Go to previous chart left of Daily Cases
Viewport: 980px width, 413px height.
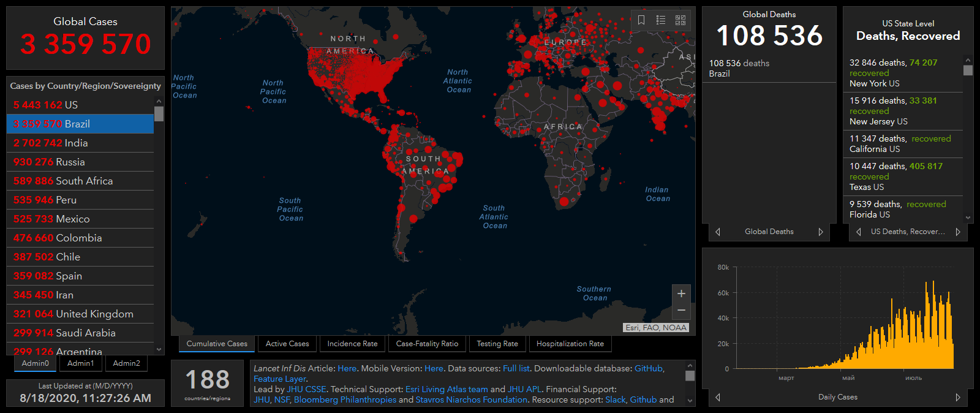pyautogui.click(x=718, y=397)
